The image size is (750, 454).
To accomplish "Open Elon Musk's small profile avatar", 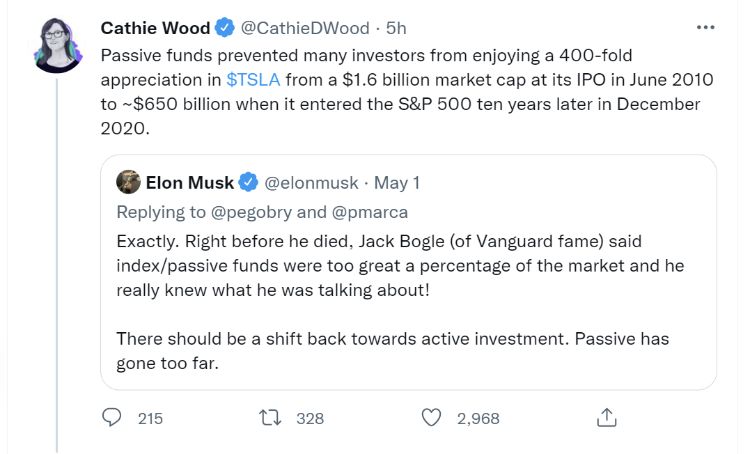I will 128,182.
